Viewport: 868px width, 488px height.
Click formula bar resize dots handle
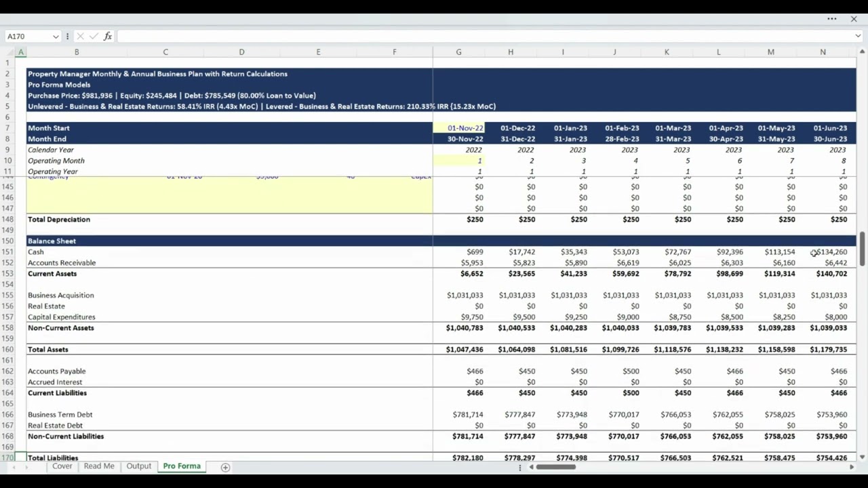pyautogui.click(x=67, y=37)
